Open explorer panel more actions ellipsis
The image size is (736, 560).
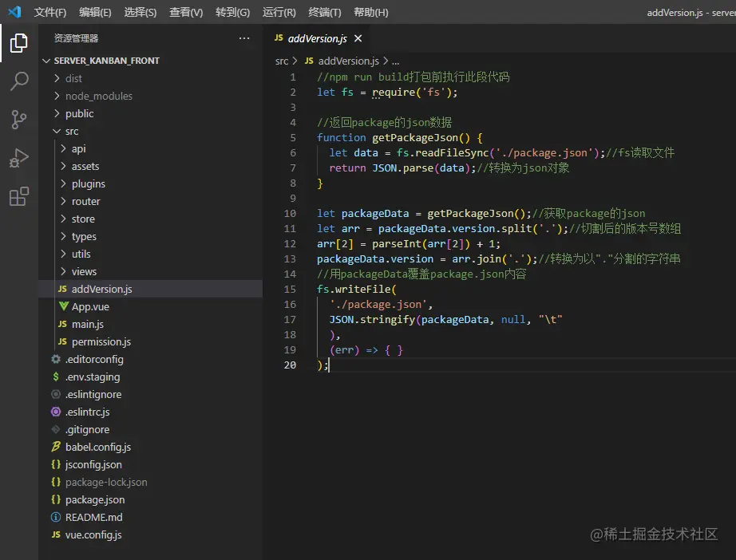(x=244, y=38)
